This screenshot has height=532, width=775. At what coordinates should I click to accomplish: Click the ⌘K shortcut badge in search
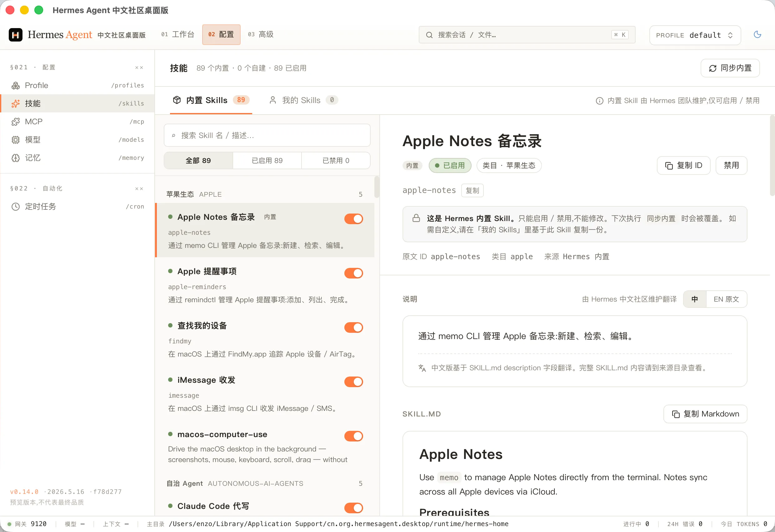tap(620, 35)
